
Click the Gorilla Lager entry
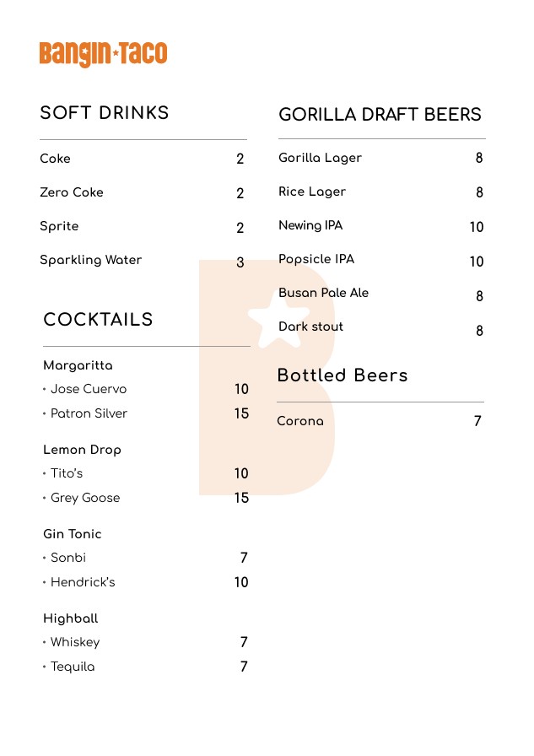coord(320,158)
